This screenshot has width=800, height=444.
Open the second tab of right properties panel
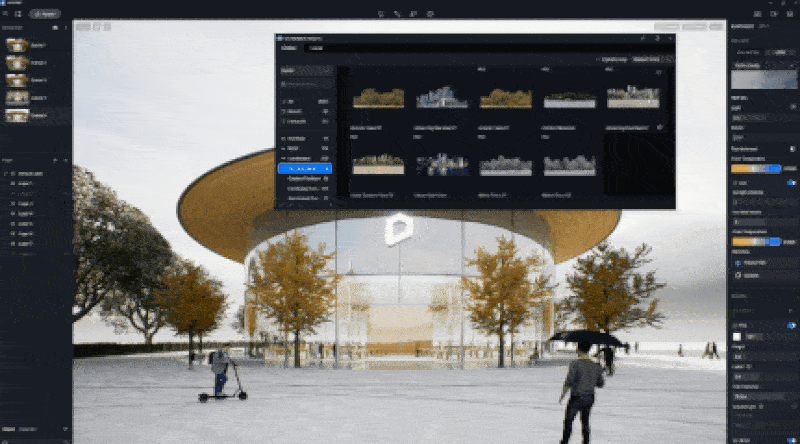coord(764,27)
